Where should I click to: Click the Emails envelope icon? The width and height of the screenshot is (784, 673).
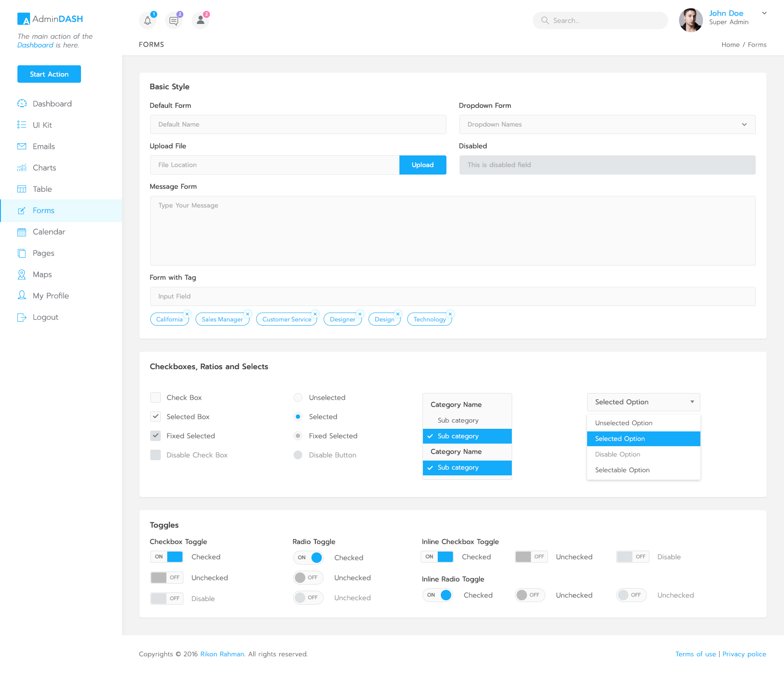(22, 146)
